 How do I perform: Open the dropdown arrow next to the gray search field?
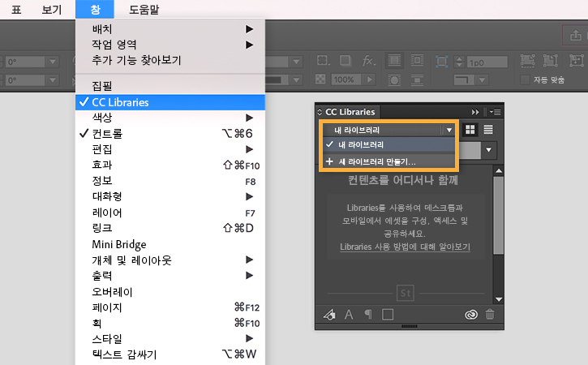[x=488, y=150]
